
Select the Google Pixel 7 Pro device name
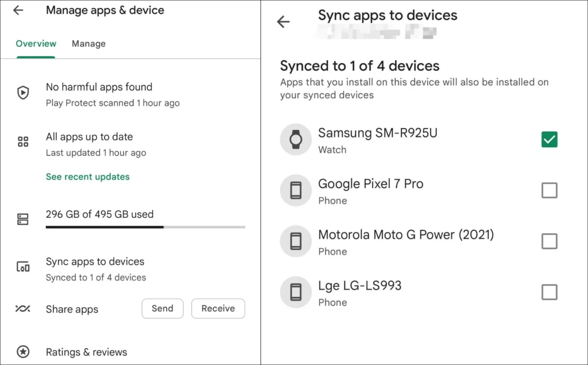(x=370, y=183)
